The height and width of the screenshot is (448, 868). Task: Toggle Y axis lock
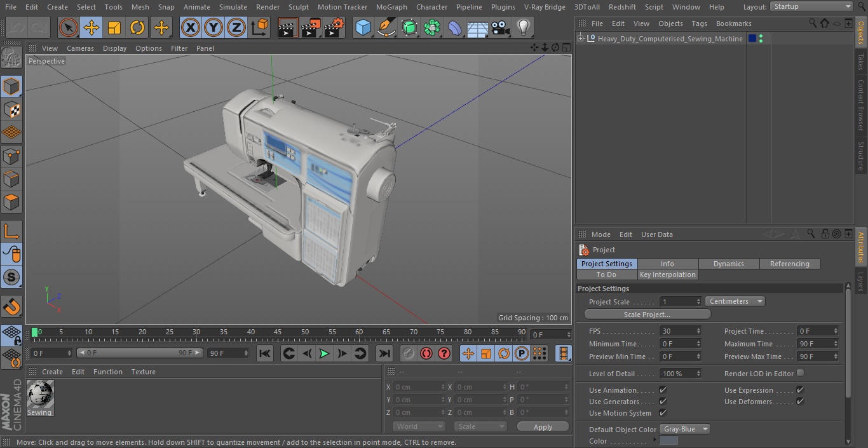point(213,27)
